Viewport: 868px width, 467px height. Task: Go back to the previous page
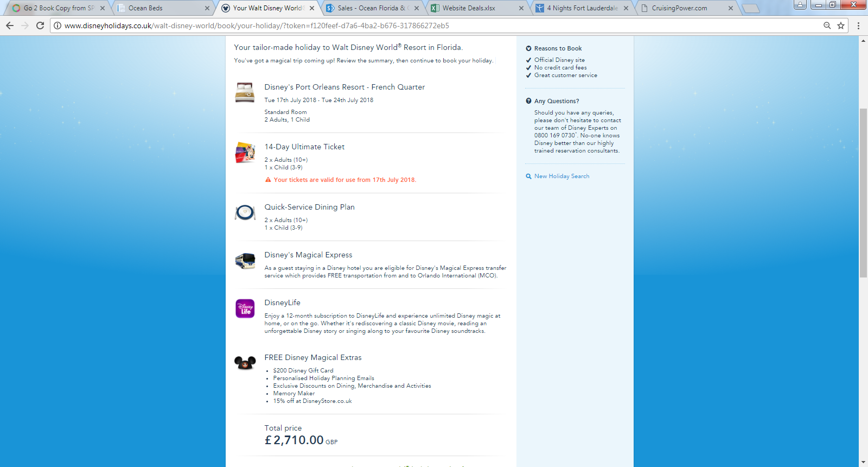(10, 26)
